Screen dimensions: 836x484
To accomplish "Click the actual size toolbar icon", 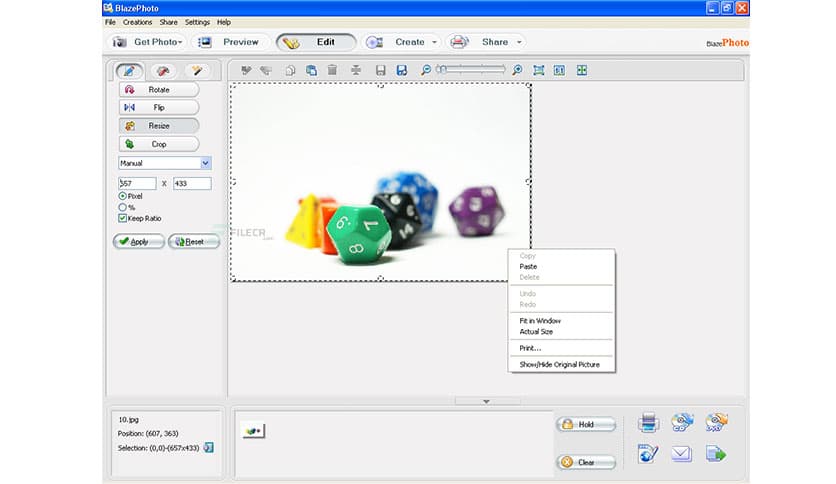I will tap(559, 70).
